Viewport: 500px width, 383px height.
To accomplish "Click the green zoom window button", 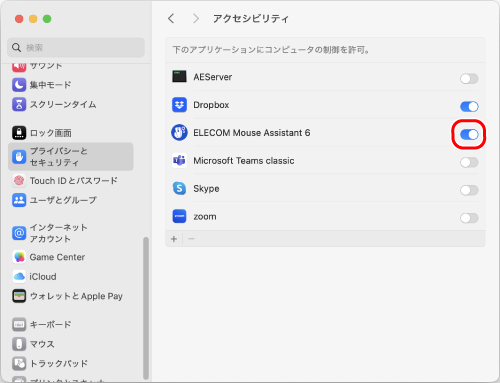I will coord(47,19).
